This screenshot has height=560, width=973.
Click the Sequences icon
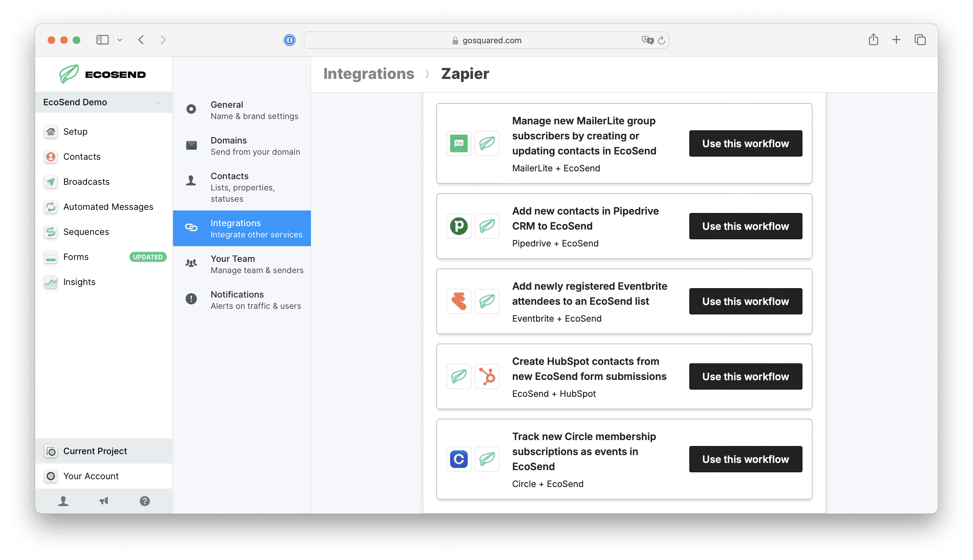tap(51, 232)
